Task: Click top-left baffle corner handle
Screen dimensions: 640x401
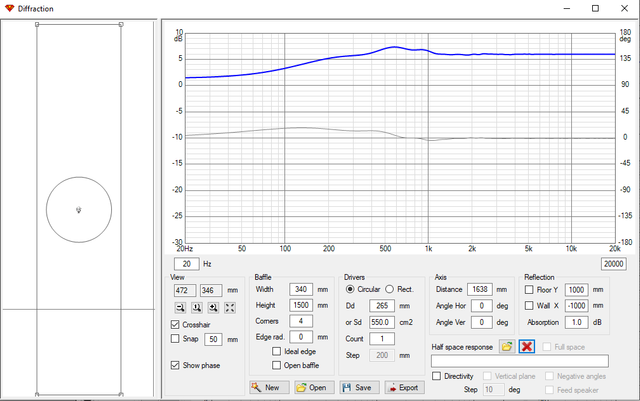Action: (x=37, y=25)
